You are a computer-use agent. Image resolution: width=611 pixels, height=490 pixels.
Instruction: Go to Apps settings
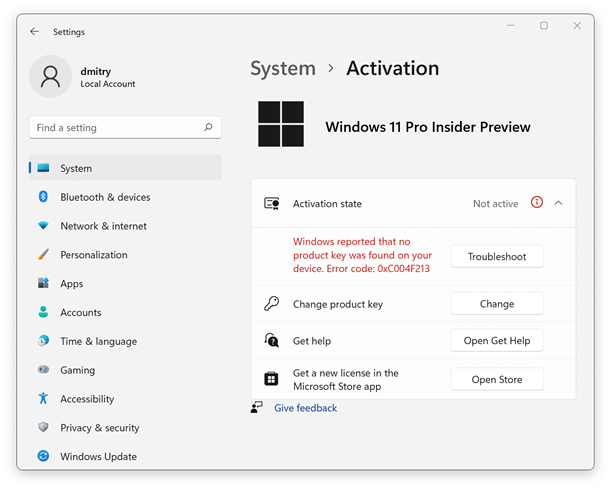pyautogui.click(x=125, y=283)
